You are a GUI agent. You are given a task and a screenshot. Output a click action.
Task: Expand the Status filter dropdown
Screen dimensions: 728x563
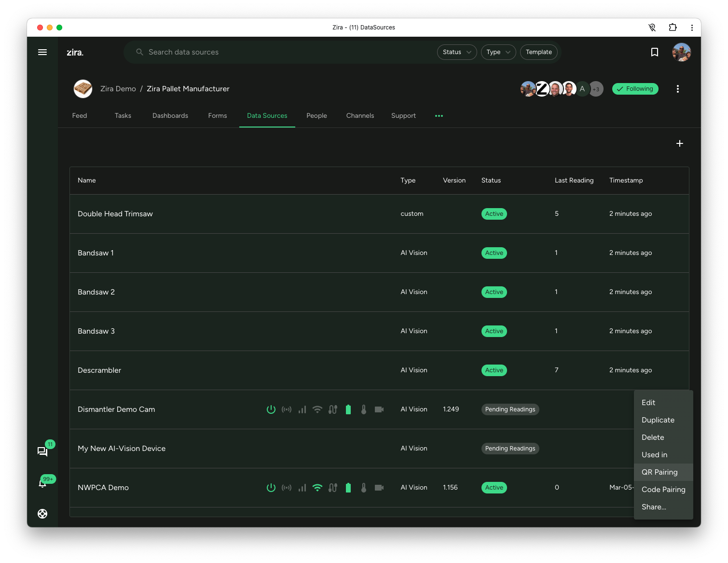457,52
